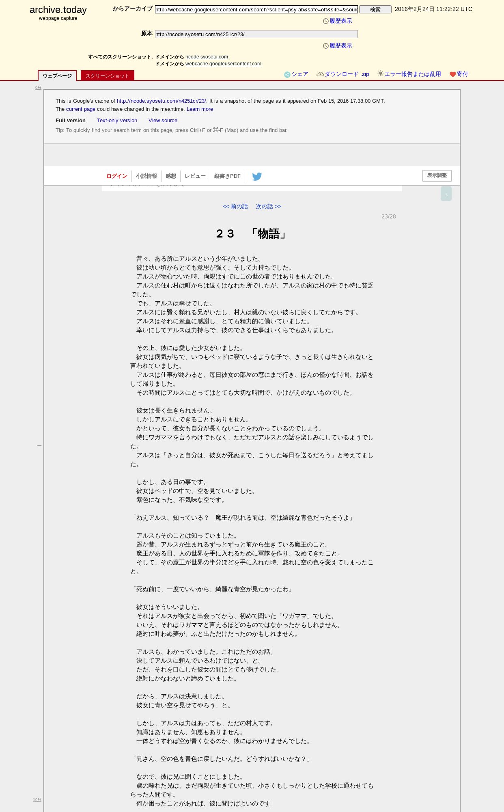Switch to the ウェブページ tab
Screen dimensions: 504x812
pos(57,76)
